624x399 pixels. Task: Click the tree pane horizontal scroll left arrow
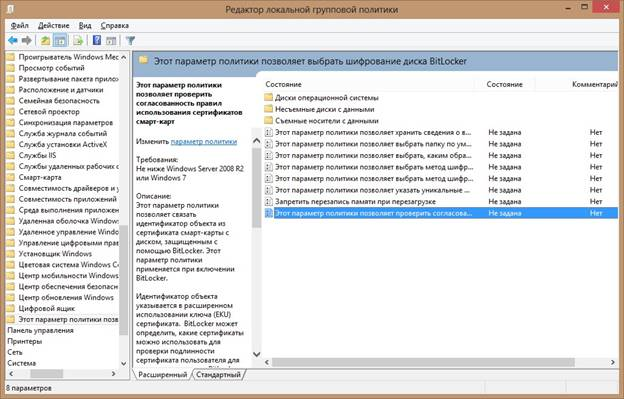(x=11, y=374)
